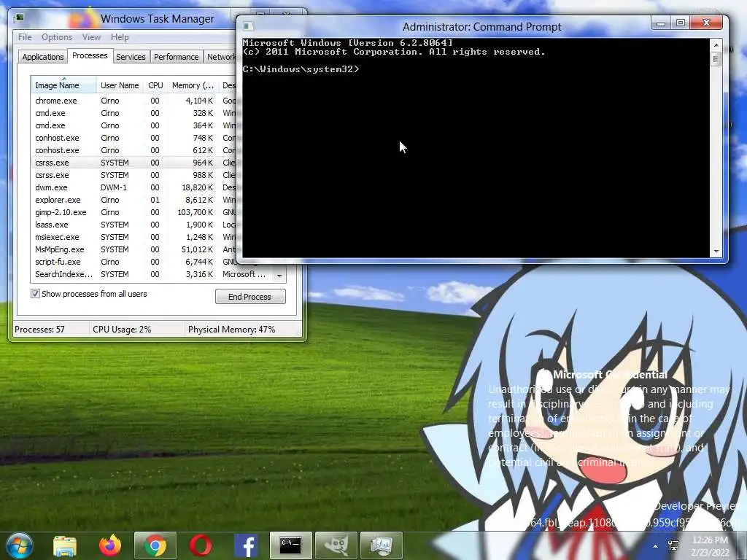Sort processes by User Name column
The height and width of the screenshot is (560, 747).
(x=120, y=85)
